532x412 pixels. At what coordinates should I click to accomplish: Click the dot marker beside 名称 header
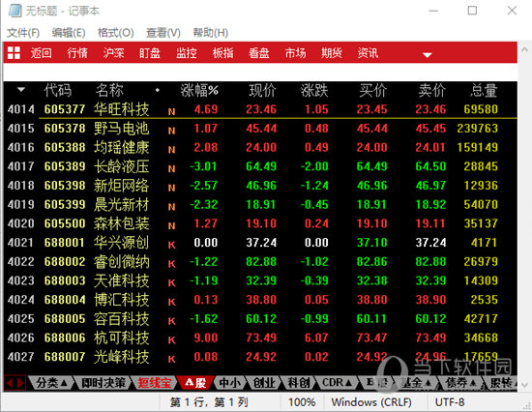click(158, 90)
